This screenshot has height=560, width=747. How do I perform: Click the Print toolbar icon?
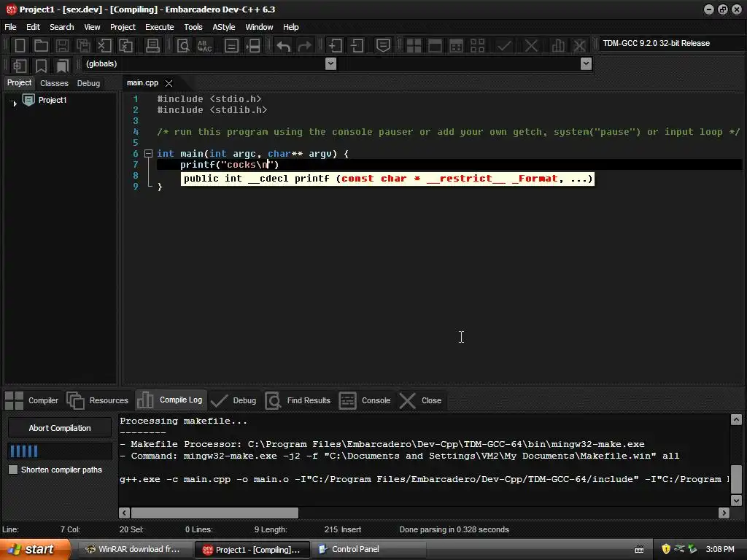pos(152,46)
